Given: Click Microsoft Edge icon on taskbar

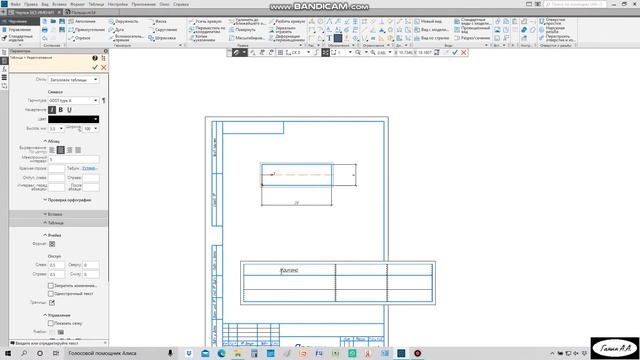Looking at the screenshot, I should [221, 353].
